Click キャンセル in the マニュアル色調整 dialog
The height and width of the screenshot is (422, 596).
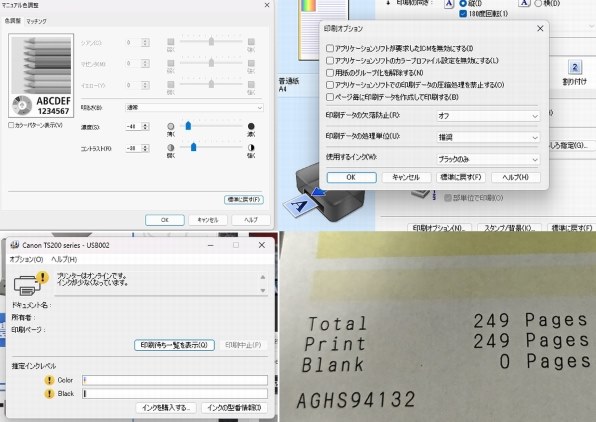click(x=208, y=220)
